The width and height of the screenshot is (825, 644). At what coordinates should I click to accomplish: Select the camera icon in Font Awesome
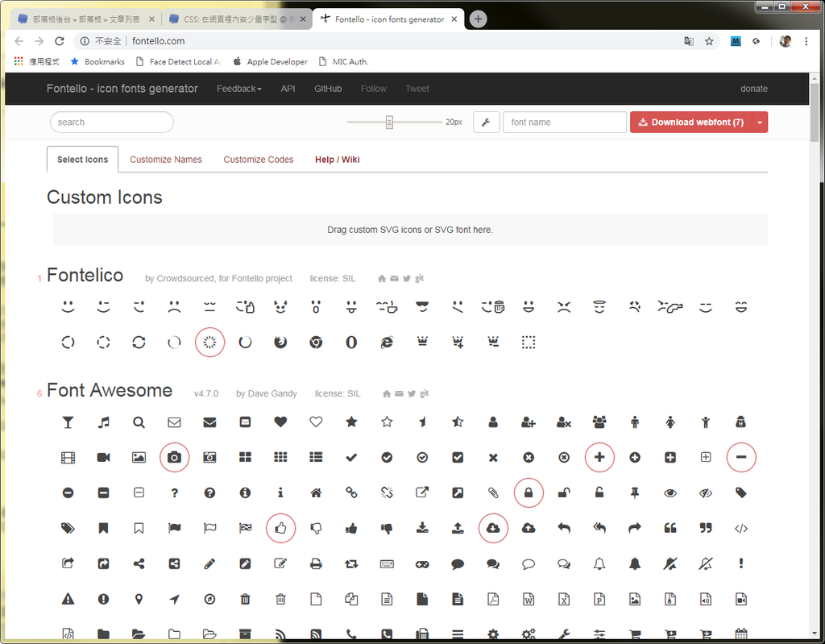tap(174, 457)
